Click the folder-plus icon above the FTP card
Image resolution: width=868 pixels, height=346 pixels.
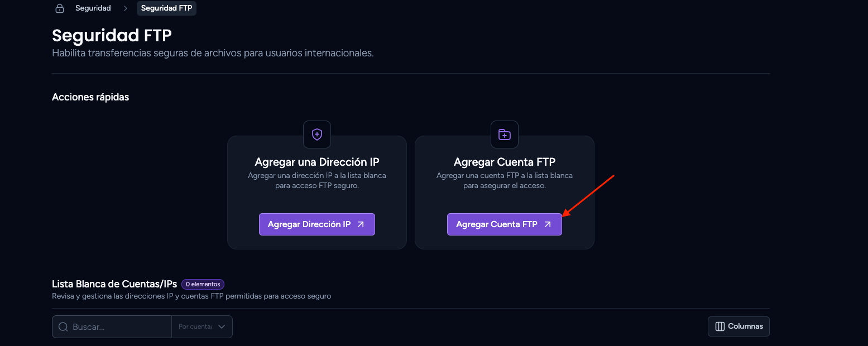click(x=505, y=134)
